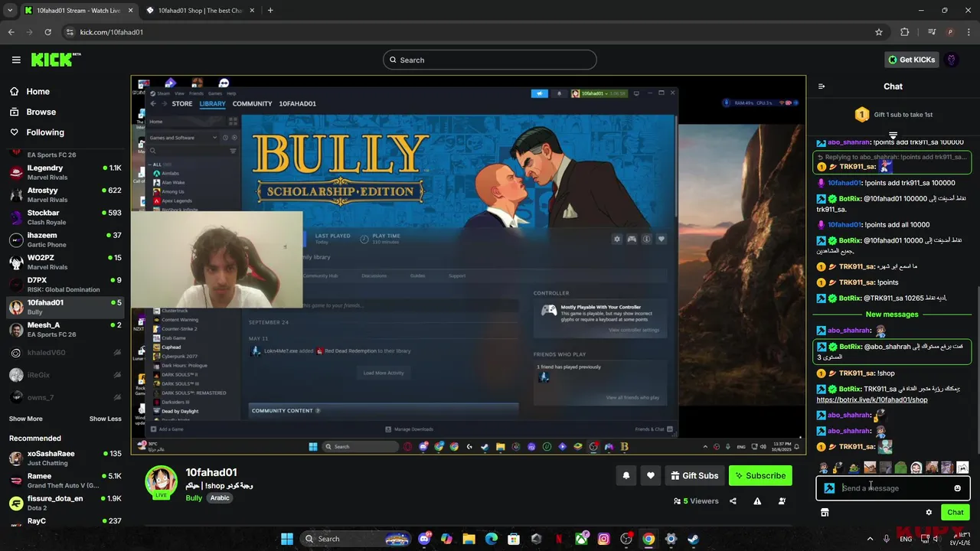
Task: Click the 5 Viewers count
Action: point(696,501)
